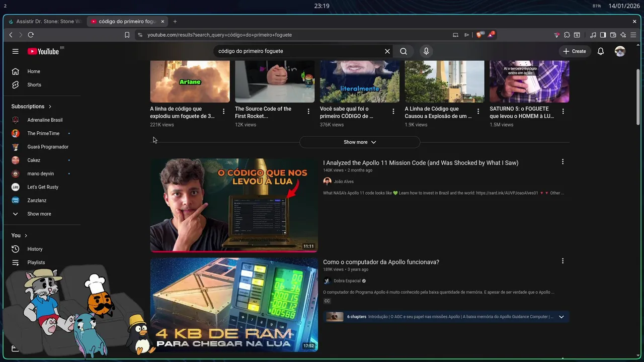Open account avatar menu
The image size is (644, 362).
coord(620,51)
